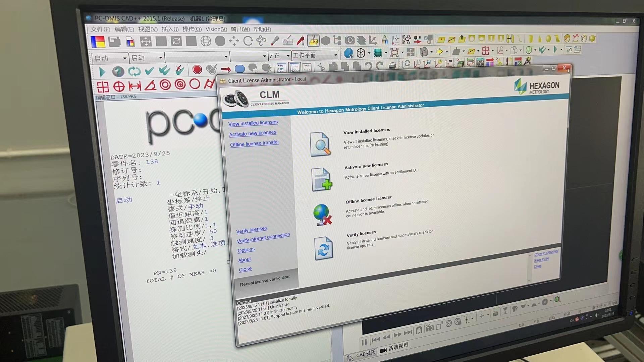Toggle the command mode text view icon
This screenshot has width=644, height=362.
point(294,68)
